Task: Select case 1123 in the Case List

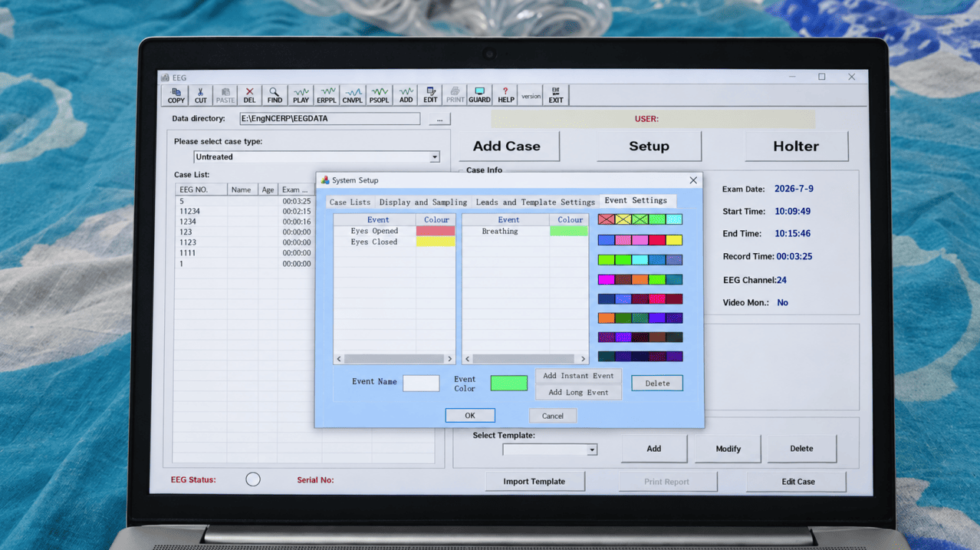Action: click(x=244, y=242)
